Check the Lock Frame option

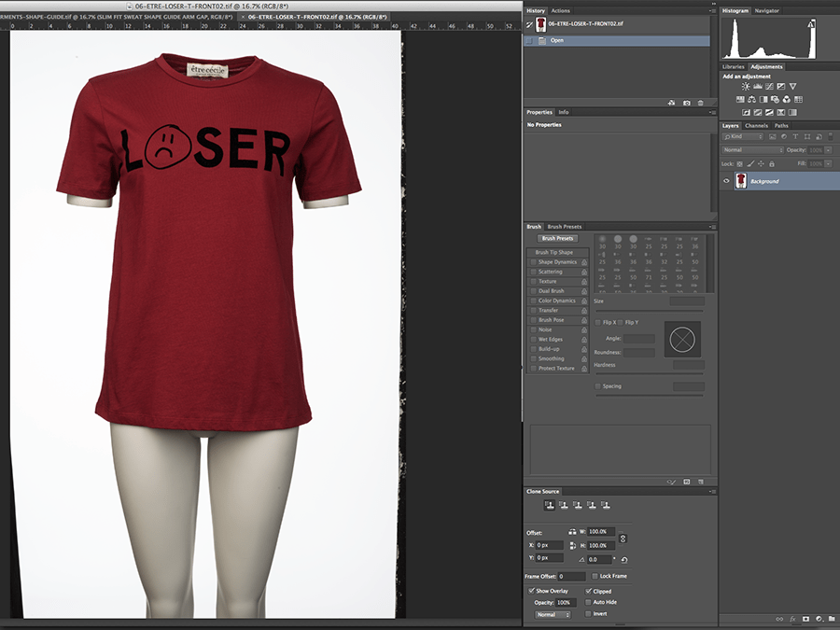pyautogui.click(x=595, y=576)
